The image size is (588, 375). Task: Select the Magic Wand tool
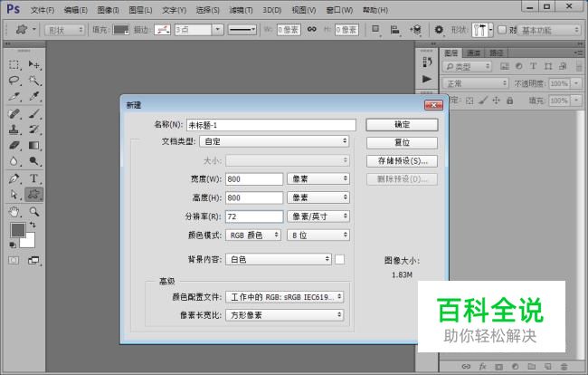click(x=34, y=81)
